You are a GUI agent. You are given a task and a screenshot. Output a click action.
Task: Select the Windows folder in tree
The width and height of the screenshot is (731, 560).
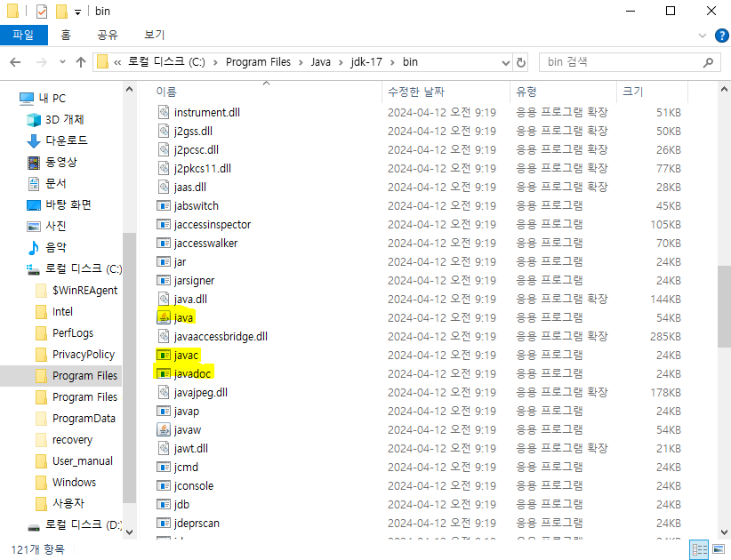point(74,482)
